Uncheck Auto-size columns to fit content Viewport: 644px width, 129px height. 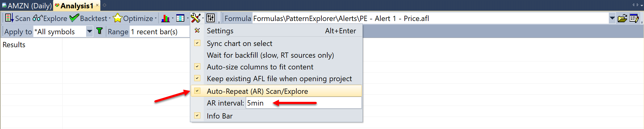[260, 67]
